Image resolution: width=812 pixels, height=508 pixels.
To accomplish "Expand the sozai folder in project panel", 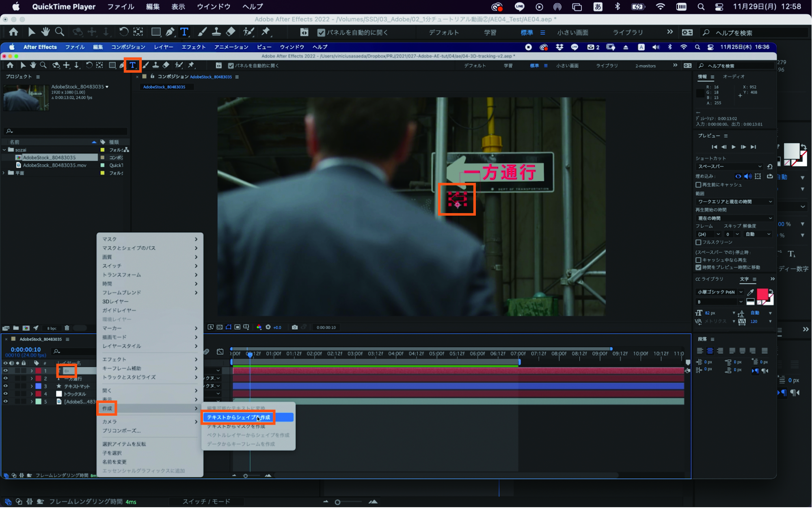I will pyautogui.click(x=4, y=150).
